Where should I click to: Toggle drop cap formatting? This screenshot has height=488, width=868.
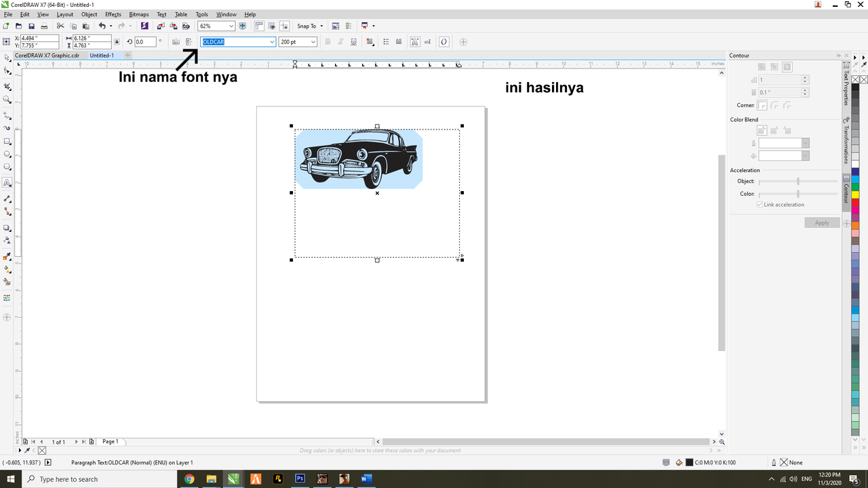[x=399, y=42]
